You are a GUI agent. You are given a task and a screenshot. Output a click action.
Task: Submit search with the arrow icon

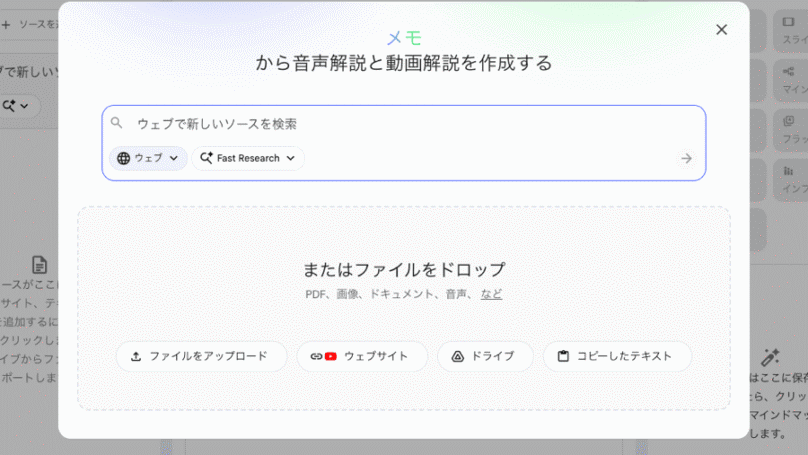pos(686,158)
